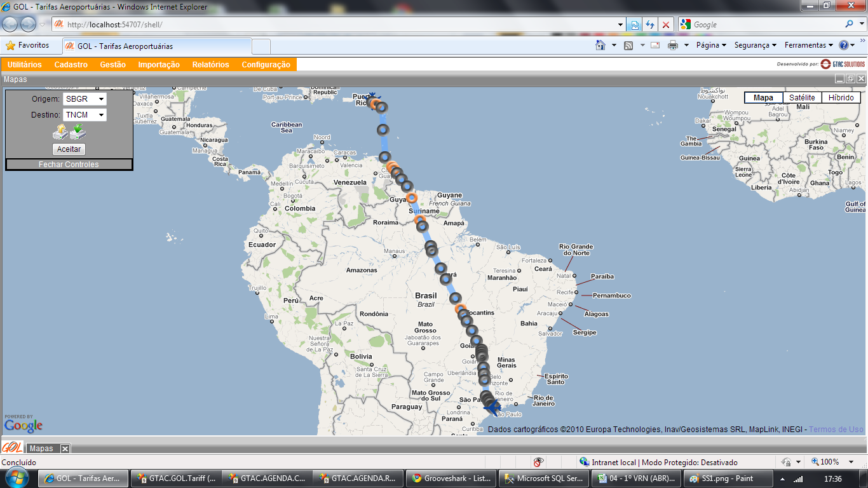This screenshot has width=868, height=488.
Task: Click the Compatibility View icon in address bar
Action: [634, 25]
